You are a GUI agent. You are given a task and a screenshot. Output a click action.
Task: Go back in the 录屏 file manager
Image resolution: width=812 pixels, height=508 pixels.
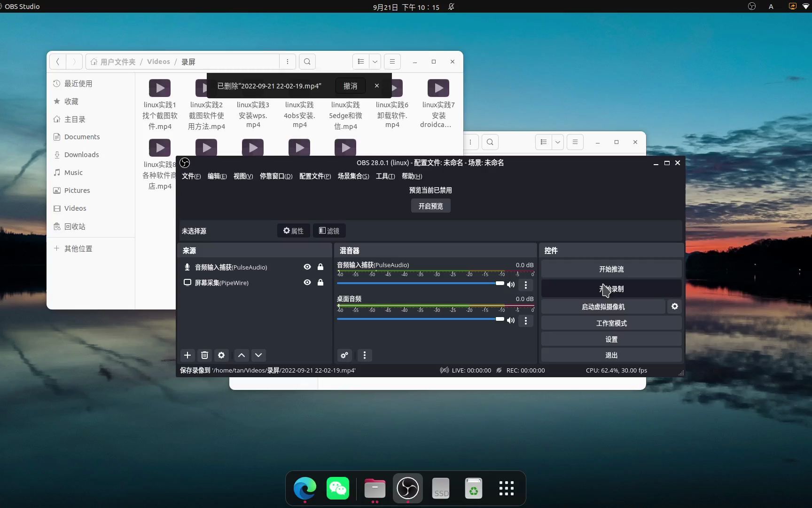(x=58, y=62)
